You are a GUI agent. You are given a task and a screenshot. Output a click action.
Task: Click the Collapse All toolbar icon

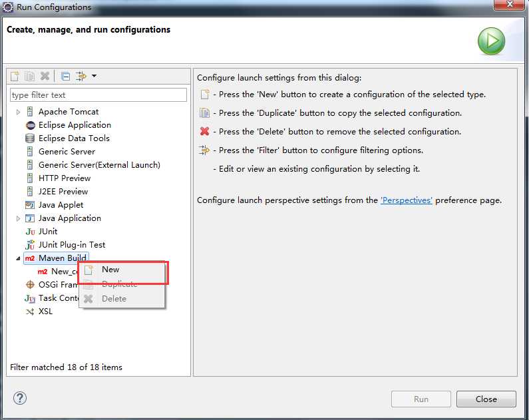pos(65,77)
